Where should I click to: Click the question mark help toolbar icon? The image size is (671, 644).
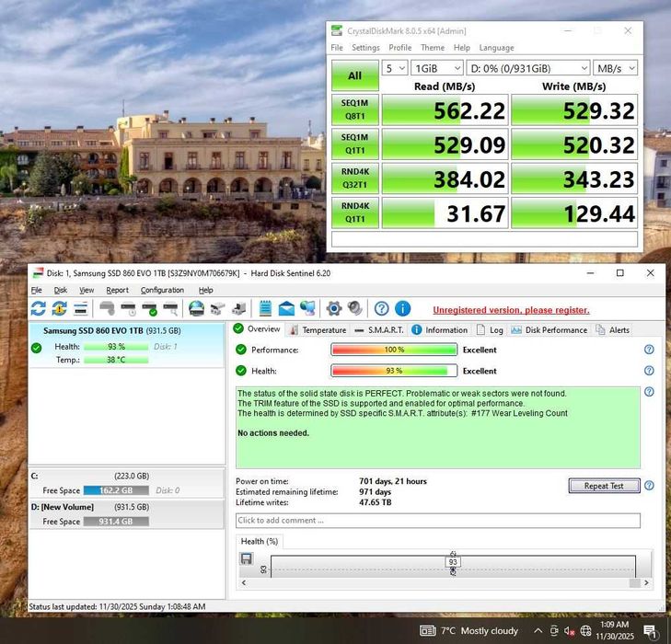pyautogui.click(x=381, y=308)
